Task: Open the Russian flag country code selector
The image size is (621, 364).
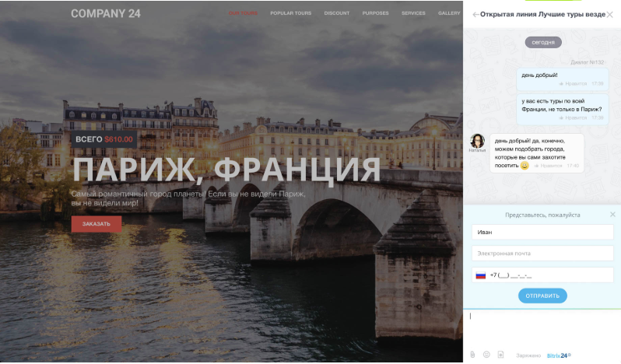Action: (x=481, y=275)
